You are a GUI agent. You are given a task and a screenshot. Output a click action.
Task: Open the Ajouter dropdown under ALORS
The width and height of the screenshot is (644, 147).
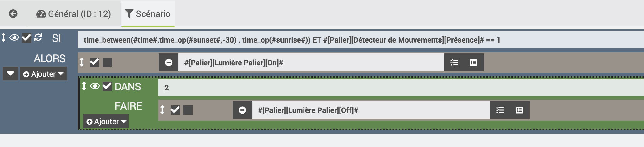[x=43, y=74]
